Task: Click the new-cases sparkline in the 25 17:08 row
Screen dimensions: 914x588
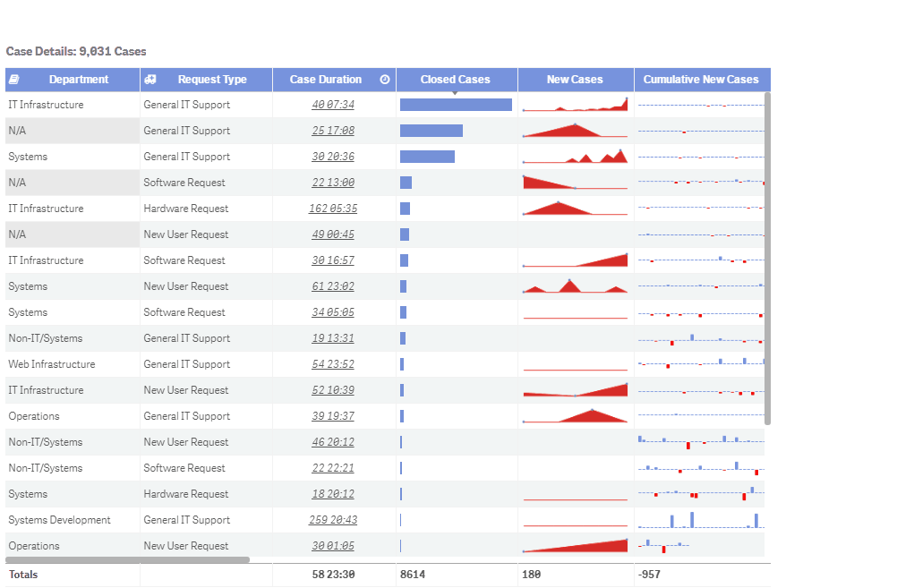Action: (576, 131)
